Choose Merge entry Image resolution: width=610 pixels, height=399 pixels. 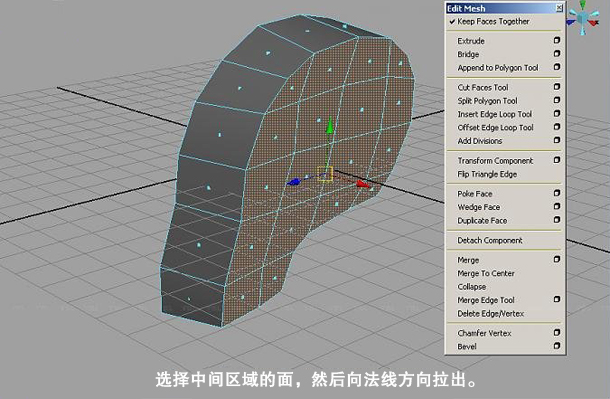click(468, 260)
